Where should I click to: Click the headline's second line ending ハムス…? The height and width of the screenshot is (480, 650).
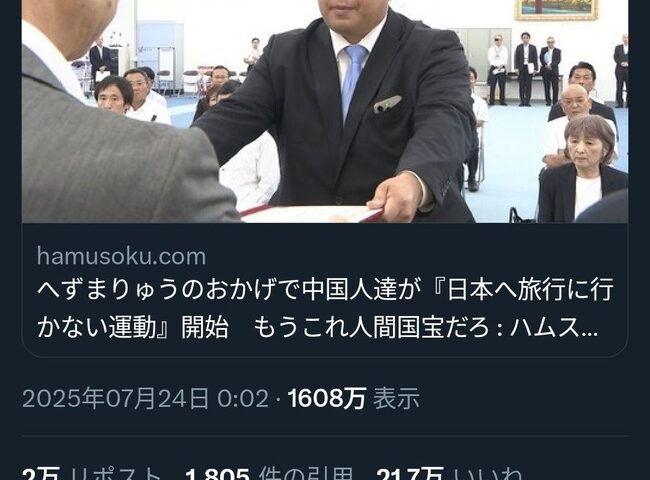pyautogui.click(x=318, y=327)
